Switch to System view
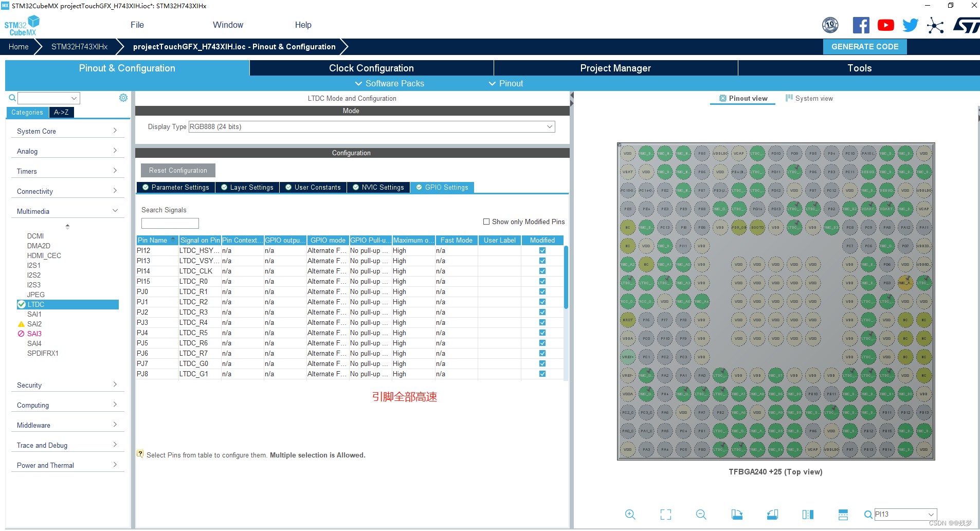The width and height of the screenshot is (980, 531). [809, 99]
